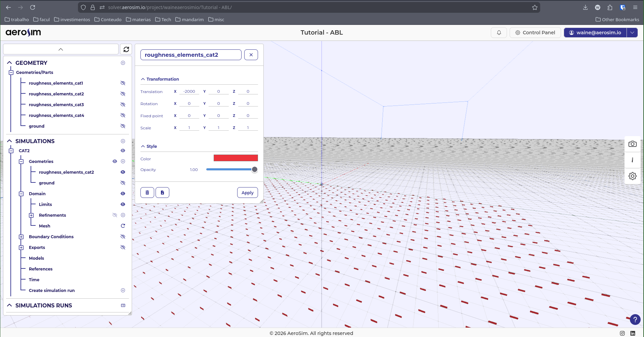This screenshot has height=337, width=644.
Task: Open the info panel via the i icon
Action: click(633, 160)
